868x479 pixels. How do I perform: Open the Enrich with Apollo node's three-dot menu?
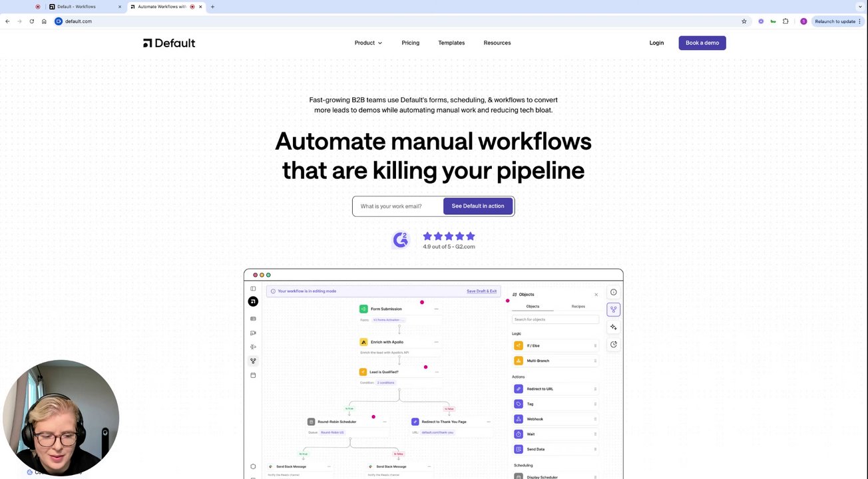437,342
